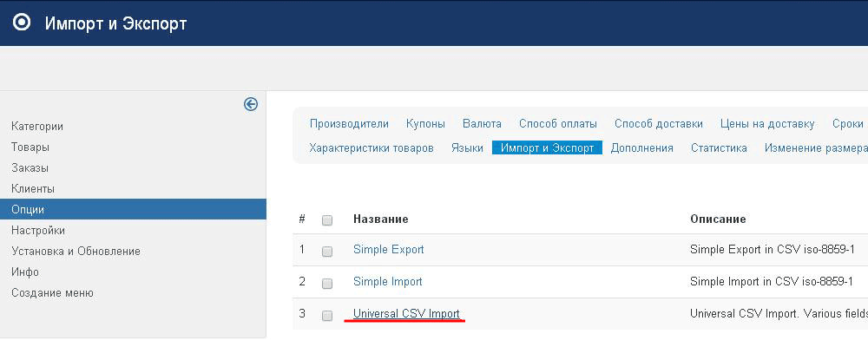The height and width of the screenshot is (347, 868).
Task: Open the Статистика tab
Action: click(719, 148)
